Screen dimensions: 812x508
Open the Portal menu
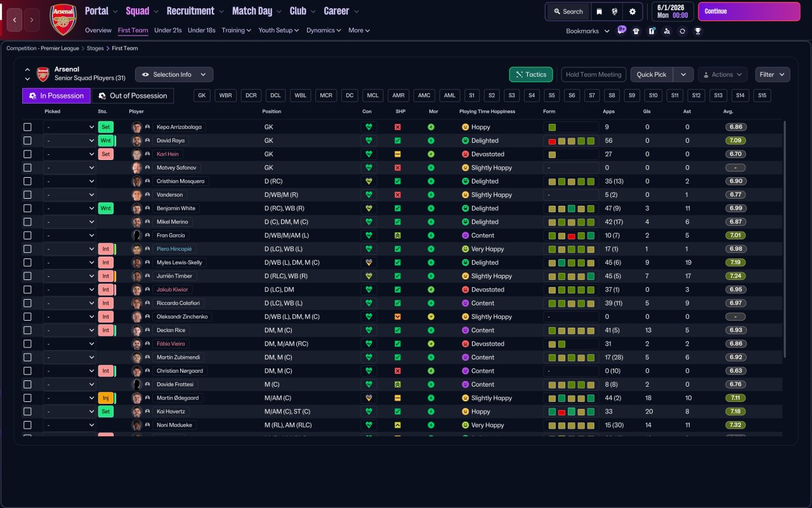[x=101, y=11]
